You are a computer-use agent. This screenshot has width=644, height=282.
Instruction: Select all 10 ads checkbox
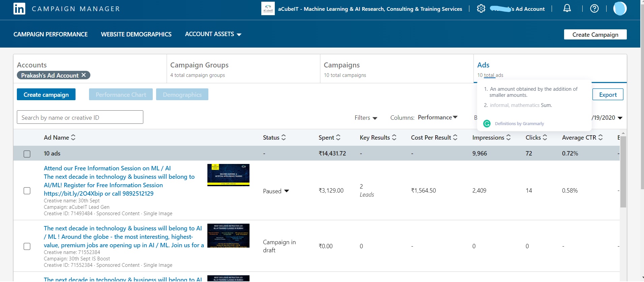[x=27, y=154]
